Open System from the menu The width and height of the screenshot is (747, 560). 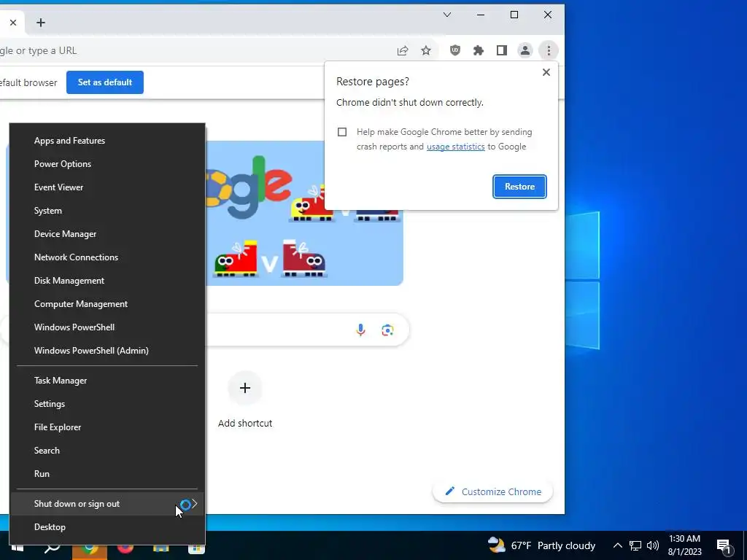click(x=107, y=211)
